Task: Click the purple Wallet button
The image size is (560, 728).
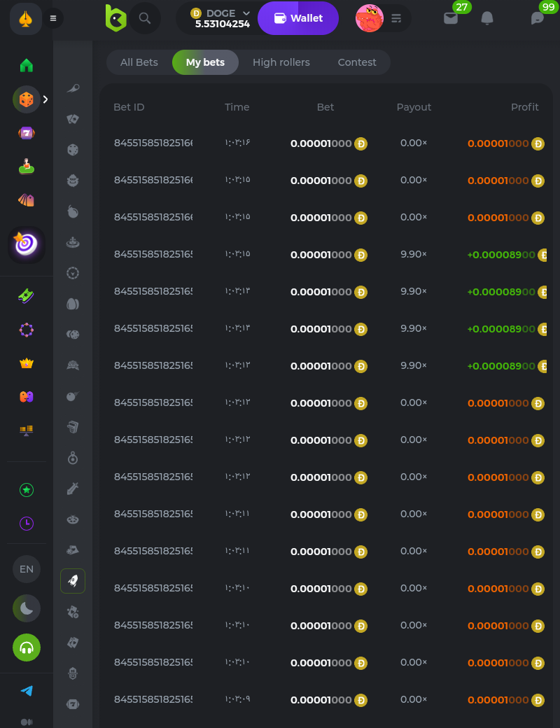Action: click(x=298, y=18)
